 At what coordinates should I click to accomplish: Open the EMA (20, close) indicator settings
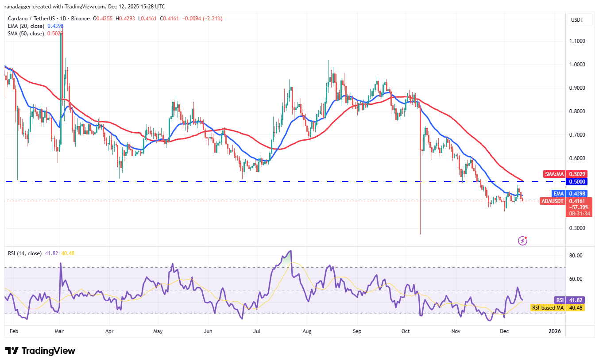(27, 26)
